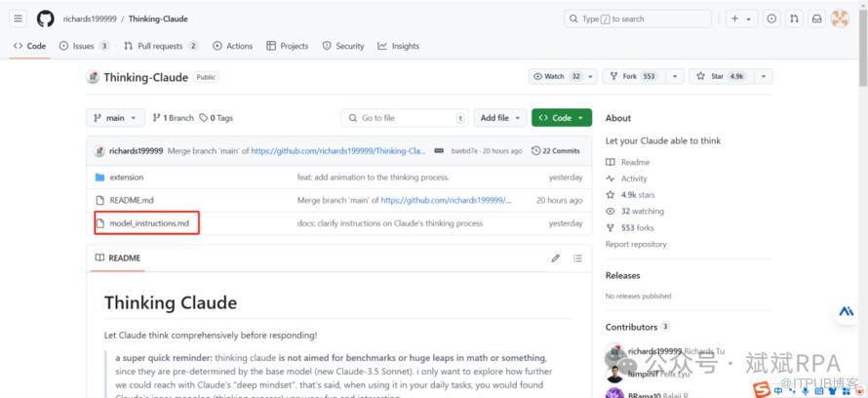Open the notifications inbox icon
Viewport: 868px width, 398px height.
pos(816,19)
